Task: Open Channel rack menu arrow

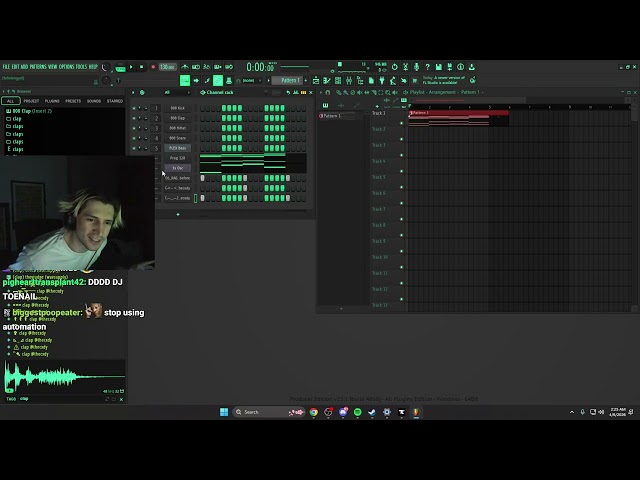Action: click(133, 93)
